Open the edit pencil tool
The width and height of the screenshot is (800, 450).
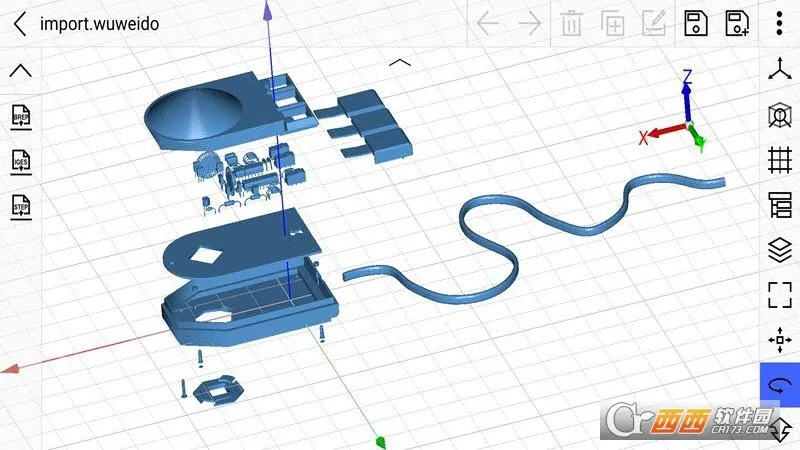(x=654, y=23)
